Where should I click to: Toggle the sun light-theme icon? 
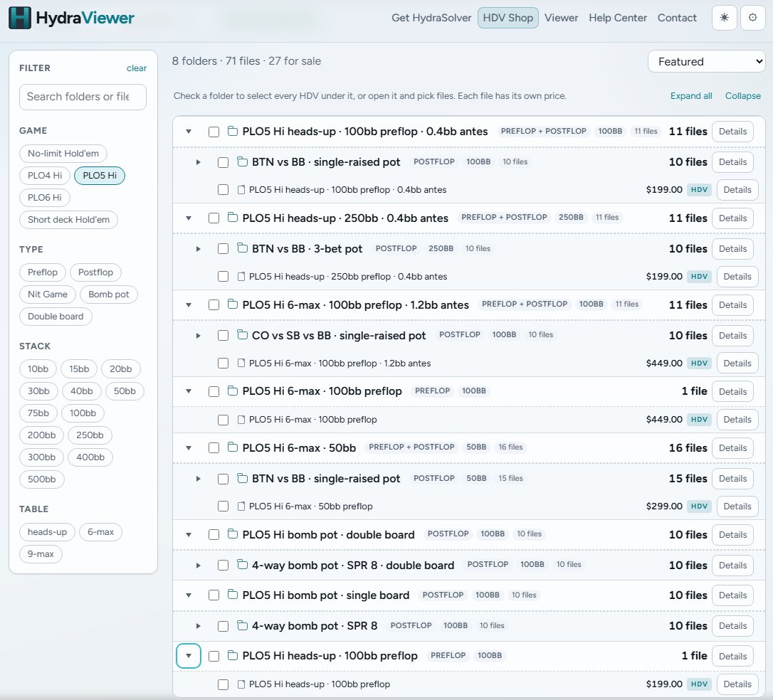tap(724, 18)
